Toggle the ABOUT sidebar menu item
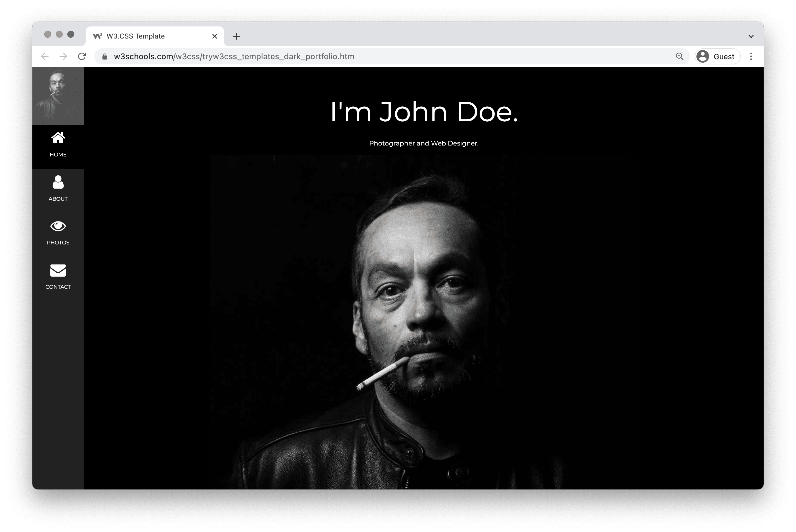The height and width of the screenshot is (532, 796). [x=58, y=187]
